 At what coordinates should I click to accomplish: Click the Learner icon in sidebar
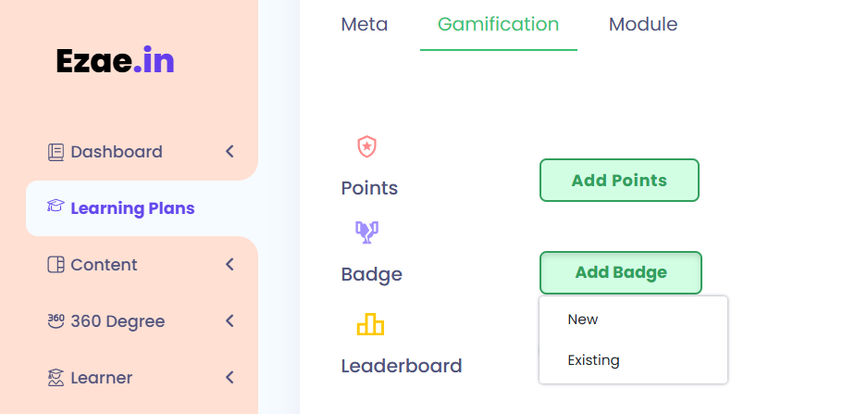(x=56, y=378)
